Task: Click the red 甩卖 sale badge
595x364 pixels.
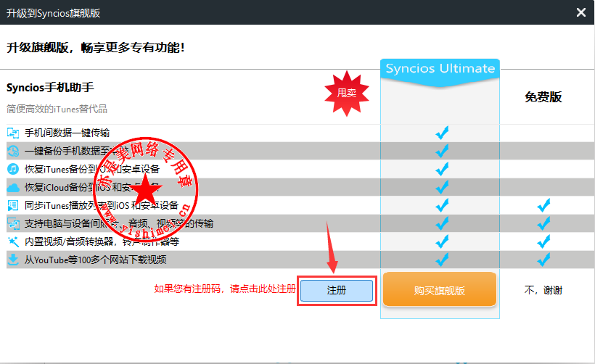Action: 346,93
